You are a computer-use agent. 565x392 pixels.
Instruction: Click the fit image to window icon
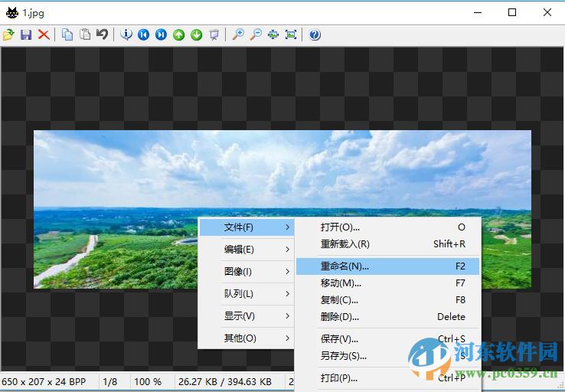pyautogui.click(x=273, y=34)
